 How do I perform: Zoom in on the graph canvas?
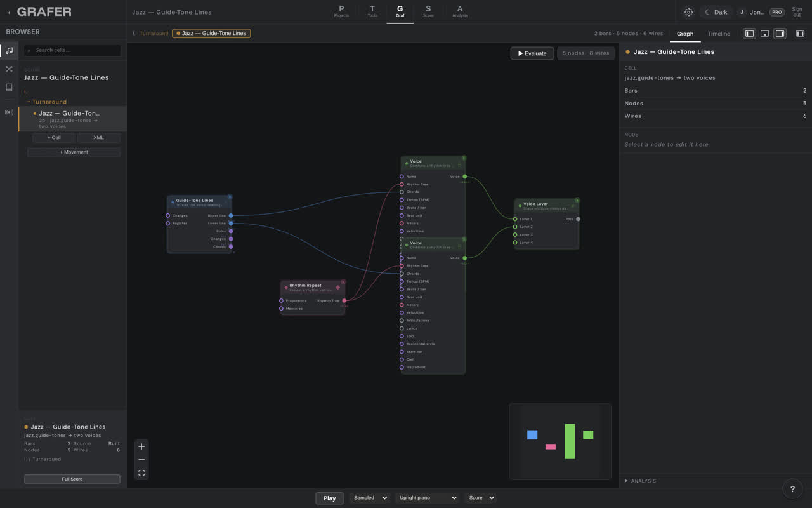pos(141,446)
